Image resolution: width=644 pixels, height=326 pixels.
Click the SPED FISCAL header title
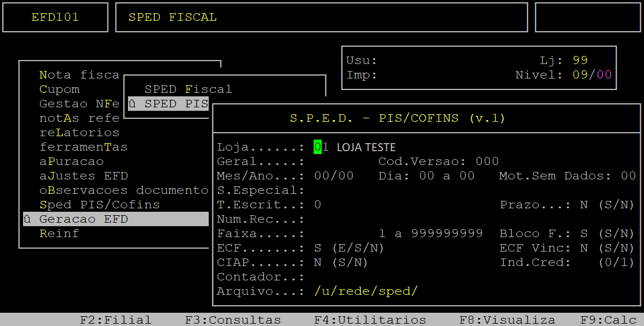(172, 17)
